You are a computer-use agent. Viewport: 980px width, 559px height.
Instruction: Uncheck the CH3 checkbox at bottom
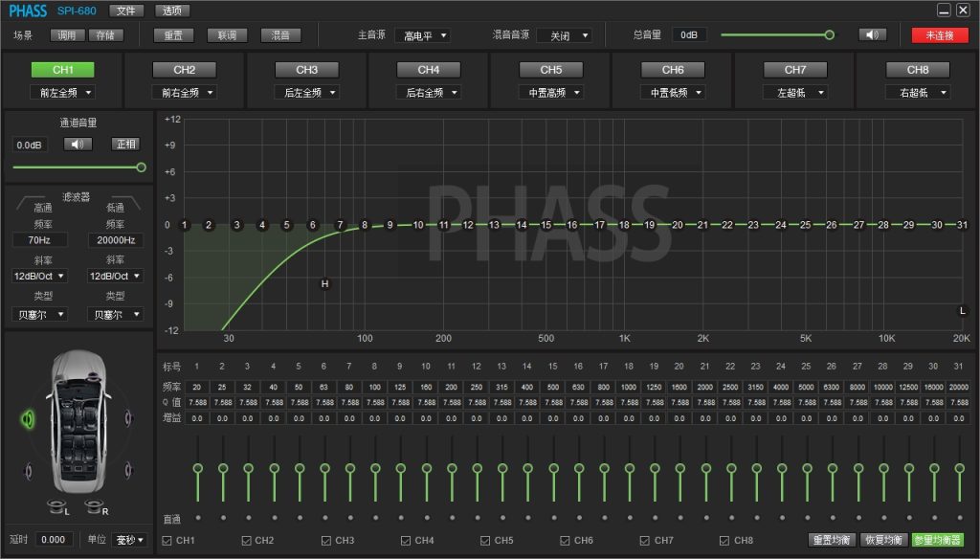click(326, 541)
